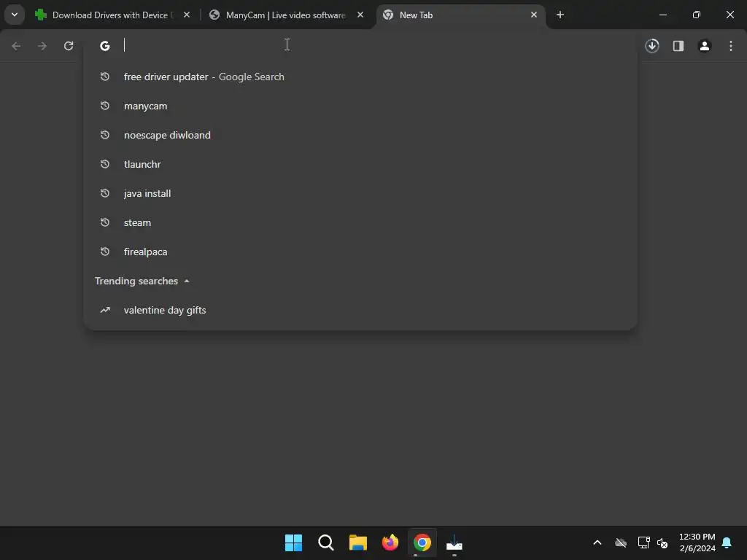Open a new tab with plus button

coord(560,15)
